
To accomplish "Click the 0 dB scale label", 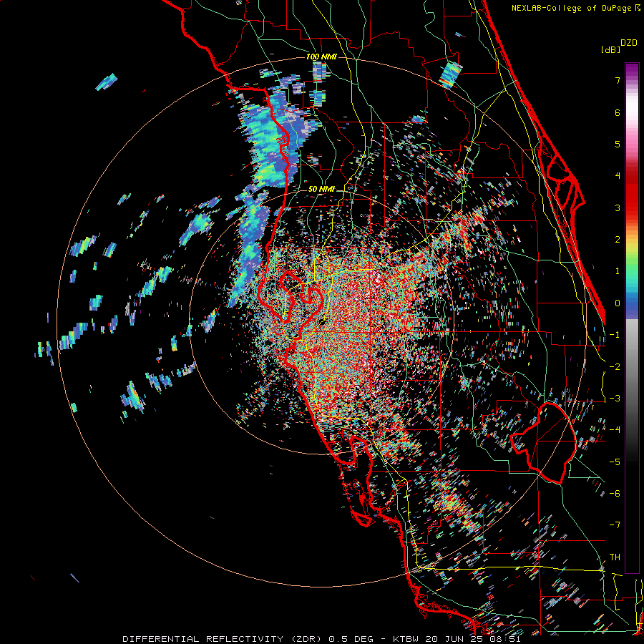I will click(x=618, y=303).
